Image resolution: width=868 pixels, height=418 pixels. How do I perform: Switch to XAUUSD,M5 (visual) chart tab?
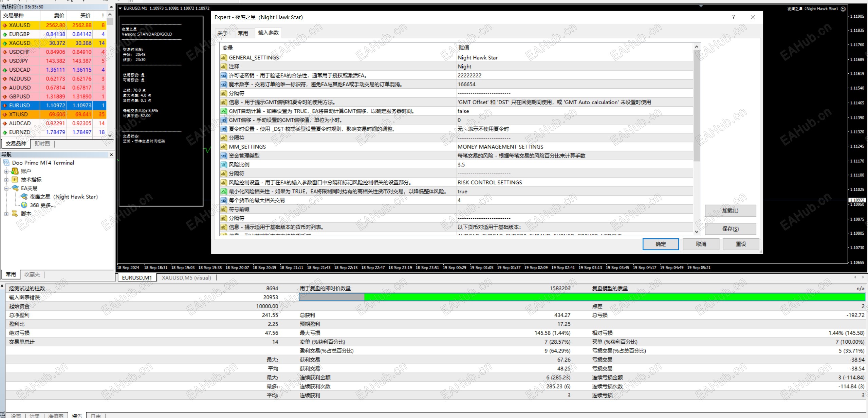(x=186, y=278)
